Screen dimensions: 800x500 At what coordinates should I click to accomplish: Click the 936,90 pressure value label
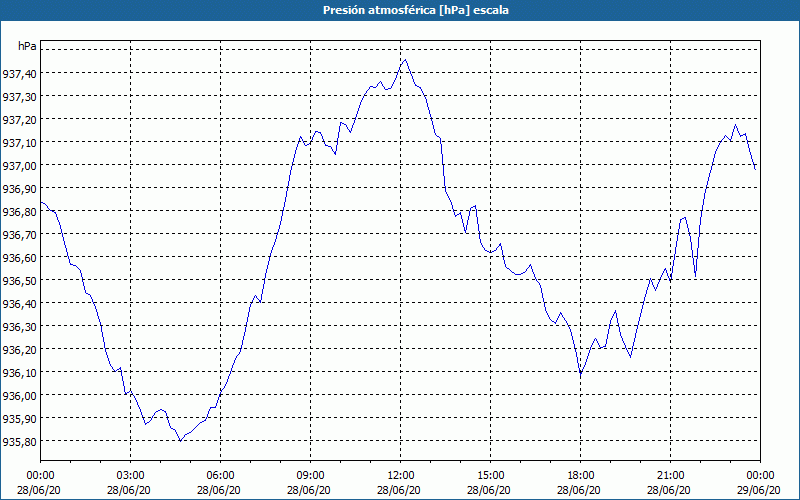click(20, 189)
